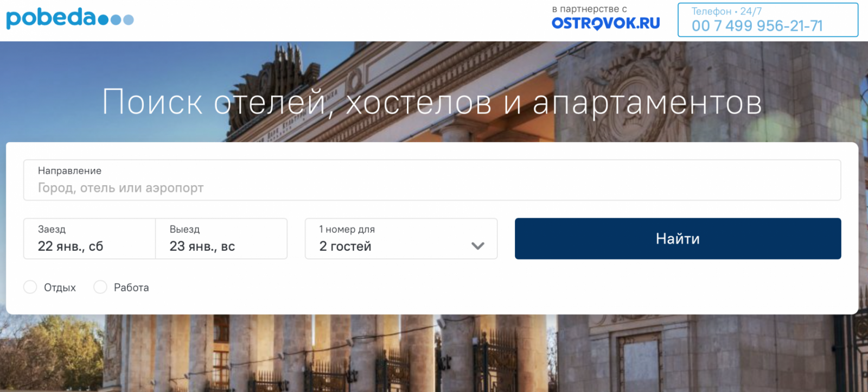The height and width of the screenshot is (392, 868).
Task: Click the Телефон 24/7 contact box
Action: [768, 20]
